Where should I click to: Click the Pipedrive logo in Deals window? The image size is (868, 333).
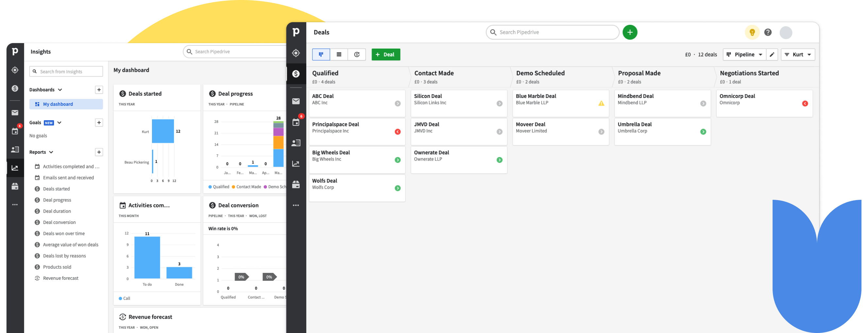(296, 32)
